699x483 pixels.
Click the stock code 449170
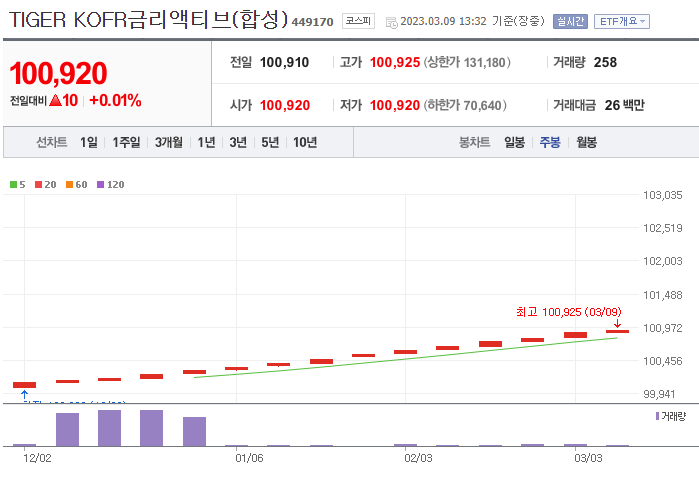coord(312,22)
